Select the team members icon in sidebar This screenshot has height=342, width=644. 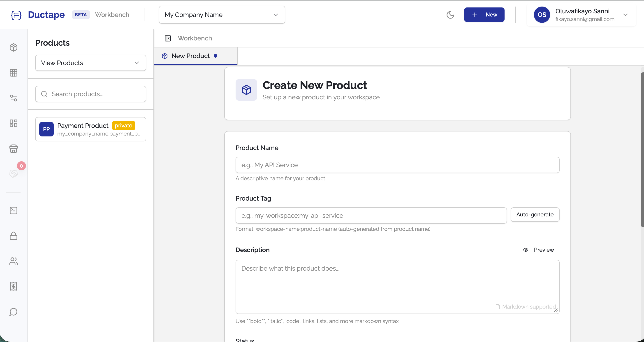tap(14, 261)
